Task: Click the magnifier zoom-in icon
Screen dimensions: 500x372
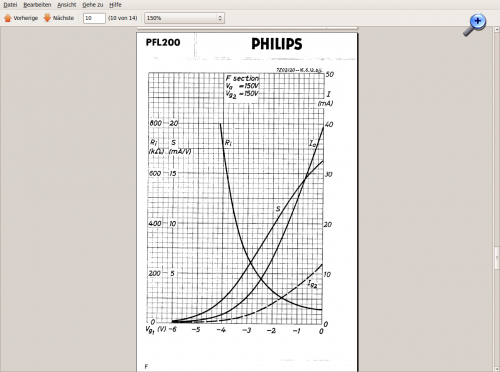Action: 474,25
